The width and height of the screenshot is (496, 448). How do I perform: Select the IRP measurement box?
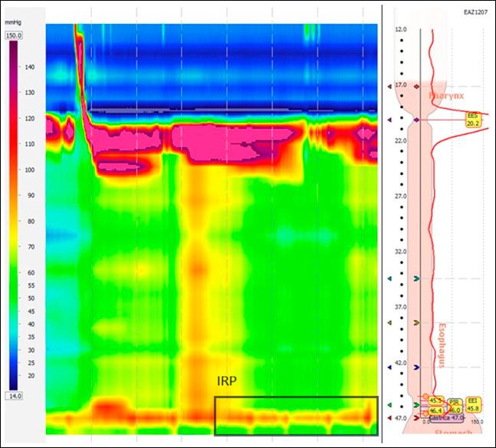click(295, 415)
